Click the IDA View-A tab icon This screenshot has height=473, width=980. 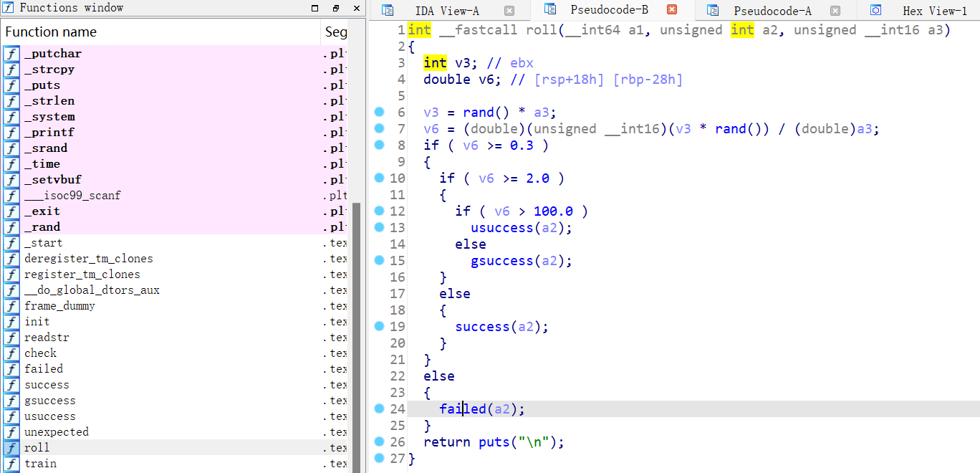pyautogui.click(x=388, y=10)
